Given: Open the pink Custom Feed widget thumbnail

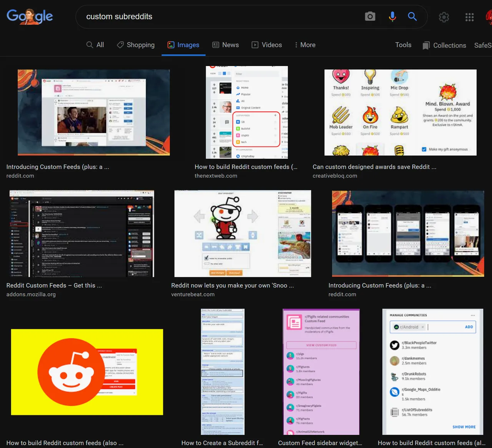Looking at the screenshot, I should (x=321, y=372).
